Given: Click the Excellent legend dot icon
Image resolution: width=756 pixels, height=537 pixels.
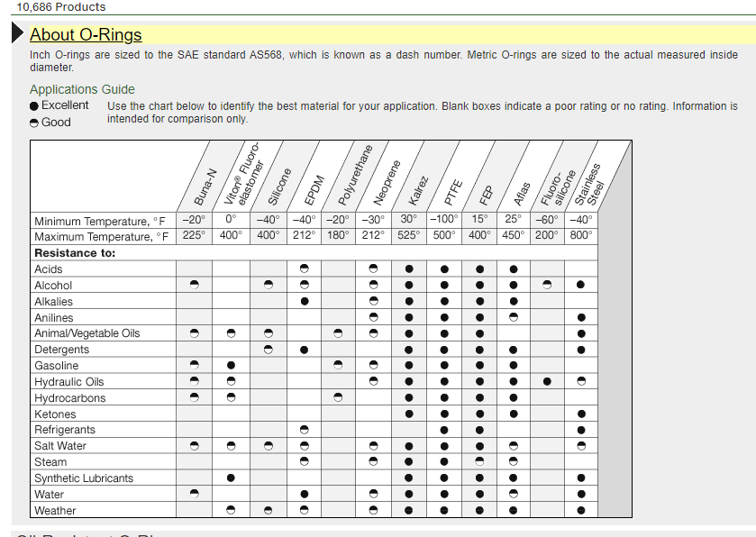Looking at the screenshot, I should 33,106.
